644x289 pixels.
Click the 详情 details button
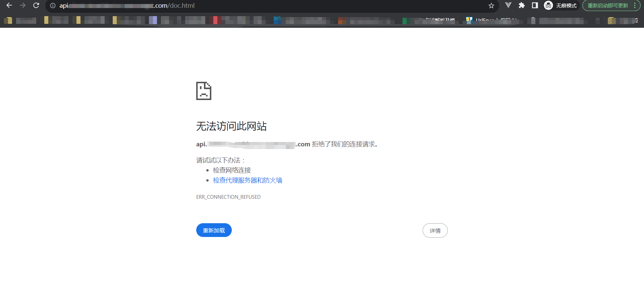point(435,231)
